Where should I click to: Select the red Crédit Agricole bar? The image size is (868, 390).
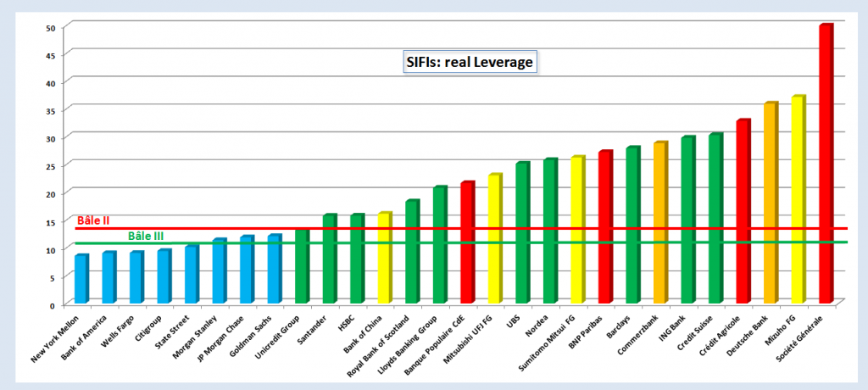744,211
